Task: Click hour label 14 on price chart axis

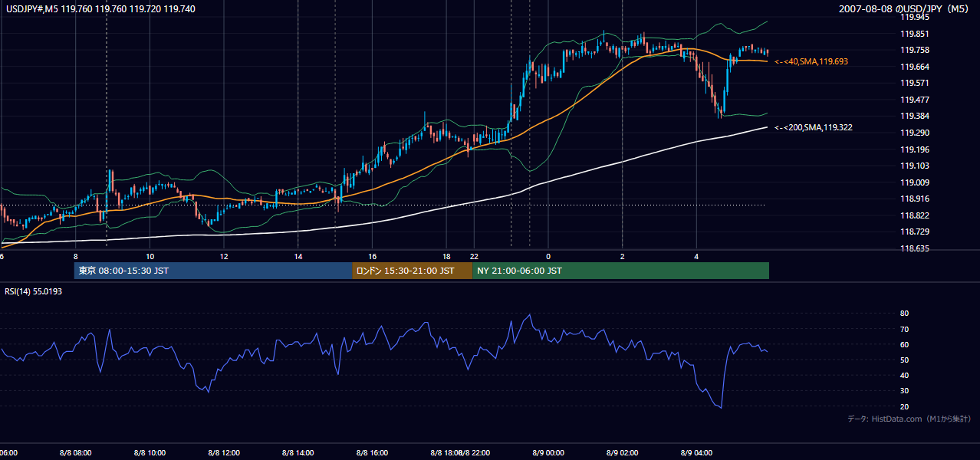Action: click(298, 256)
